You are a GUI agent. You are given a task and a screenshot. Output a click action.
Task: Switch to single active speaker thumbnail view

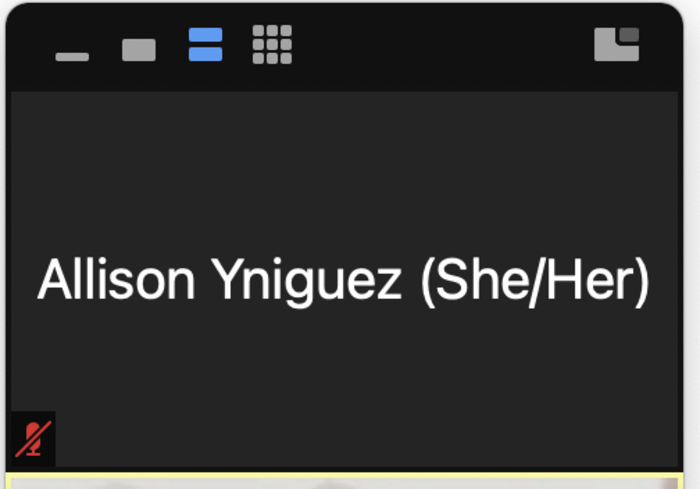pos(139,50)
